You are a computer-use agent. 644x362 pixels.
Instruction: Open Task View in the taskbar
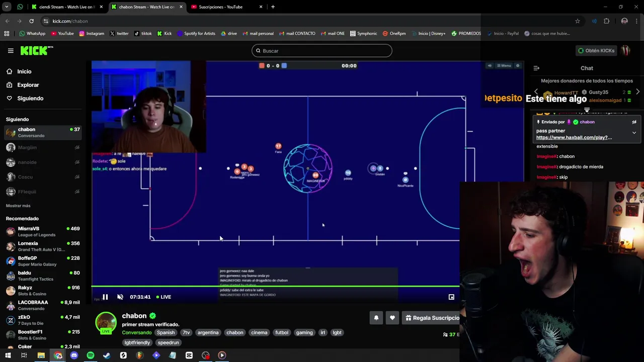click(x=24, y=355)
